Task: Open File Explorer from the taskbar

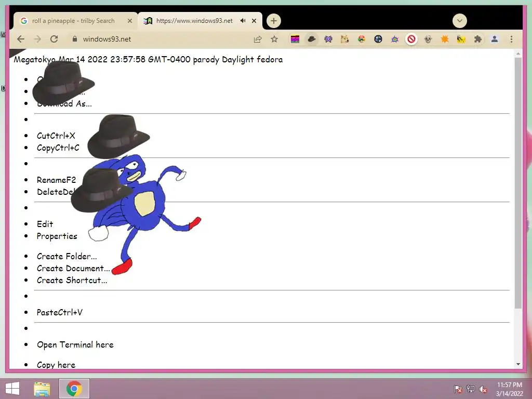Action: coord(42,389)
